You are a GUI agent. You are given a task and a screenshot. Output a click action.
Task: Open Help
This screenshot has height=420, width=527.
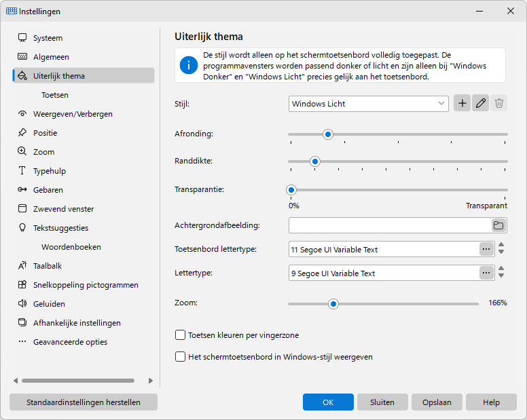click(x=492, y=402)
